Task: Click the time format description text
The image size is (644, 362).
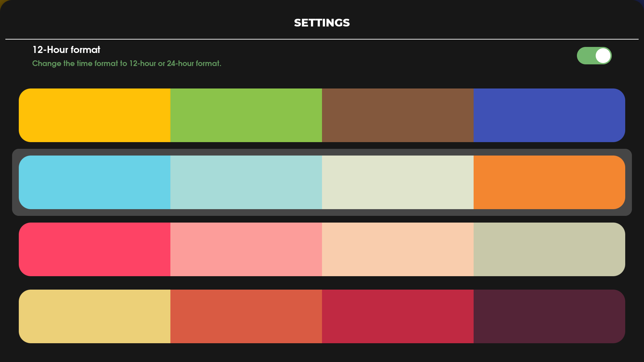Action: (127, 64)
